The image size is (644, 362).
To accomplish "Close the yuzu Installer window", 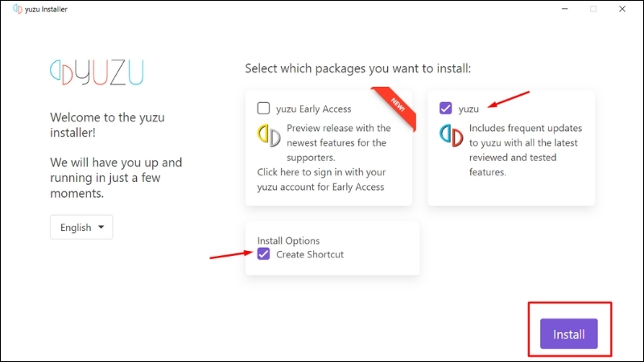I will coord(622,9).
